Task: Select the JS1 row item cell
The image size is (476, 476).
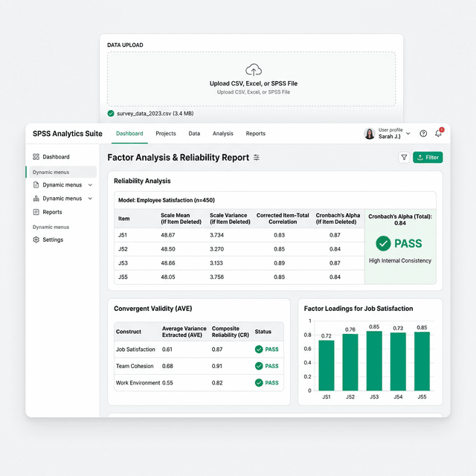Action: click(x=123, y=235)
